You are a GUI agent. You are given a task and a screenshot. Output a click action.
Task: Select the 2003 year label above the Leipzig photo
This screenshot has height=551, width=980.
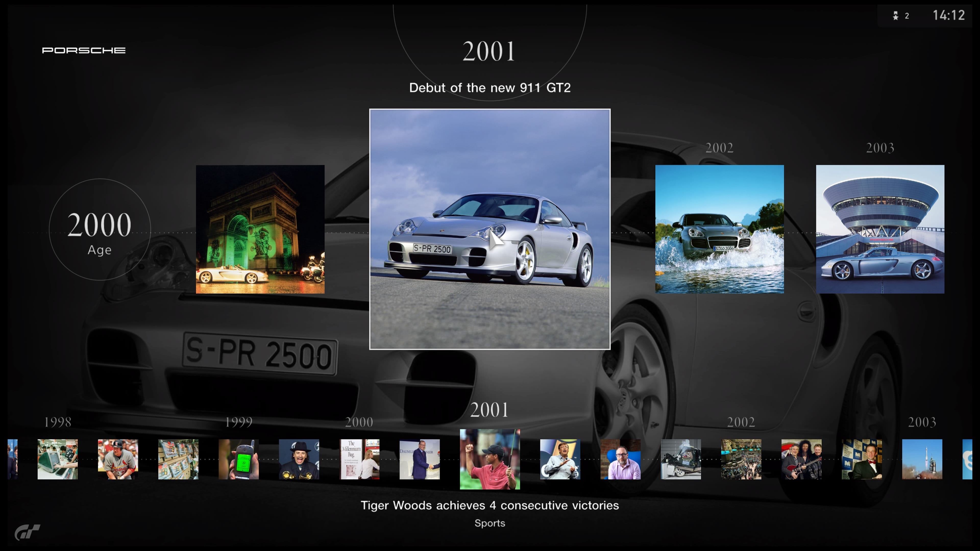880,148
